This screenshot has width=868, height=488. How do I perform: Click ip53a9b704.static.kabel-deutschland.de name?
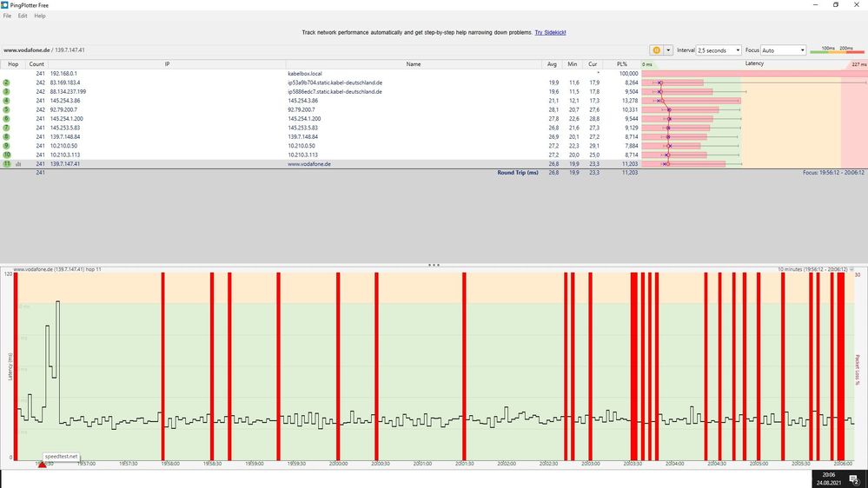(335, 82)
